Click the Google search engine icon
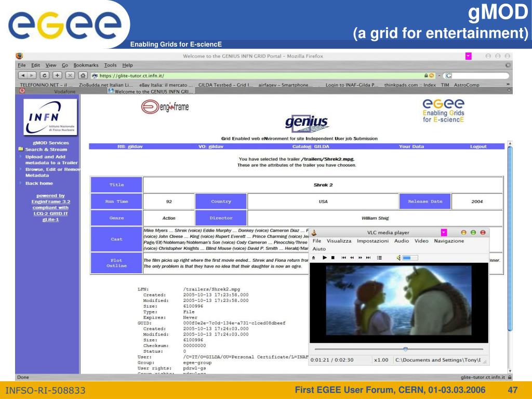This screenshot has width=532, height=399. 448,76
